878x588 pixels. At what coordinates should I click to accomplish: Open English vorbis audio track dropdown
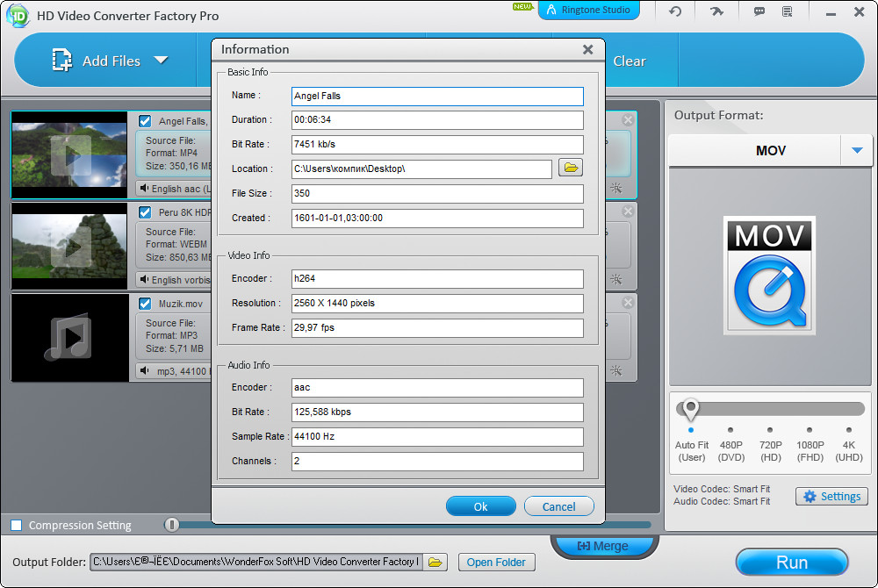tap(174, 280)
